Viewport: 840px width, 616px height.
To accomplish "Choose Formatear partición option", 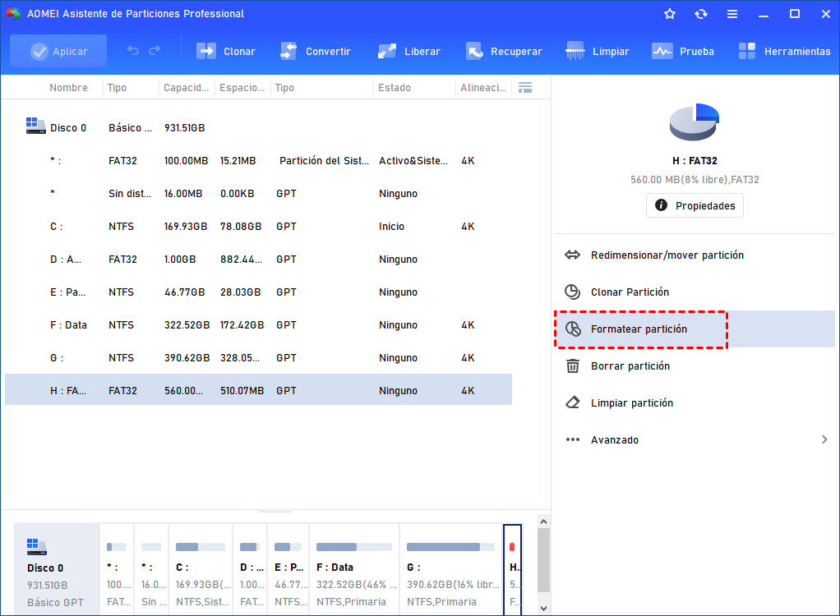I will tap(639, 329).
